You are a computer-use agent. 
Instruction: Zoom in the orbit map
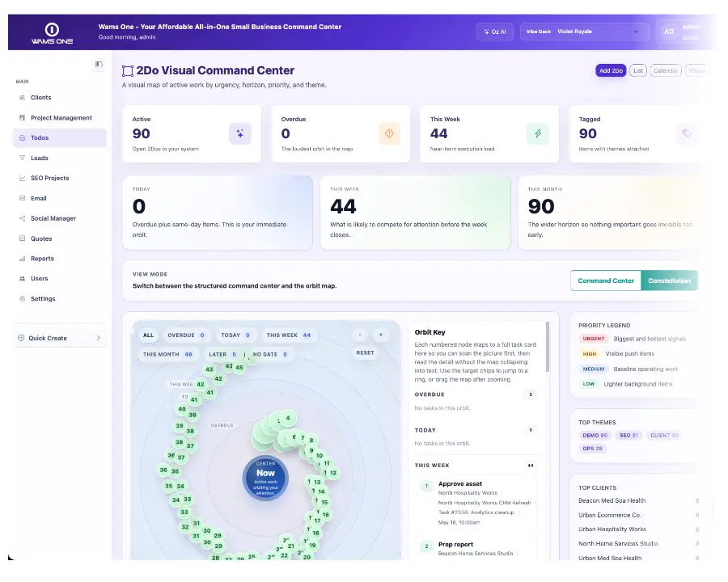tap(381, 335)
